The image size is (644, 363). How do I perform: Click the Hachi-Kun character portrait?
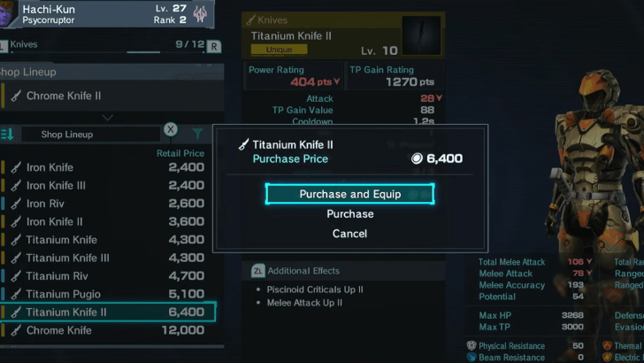(8, 14)
